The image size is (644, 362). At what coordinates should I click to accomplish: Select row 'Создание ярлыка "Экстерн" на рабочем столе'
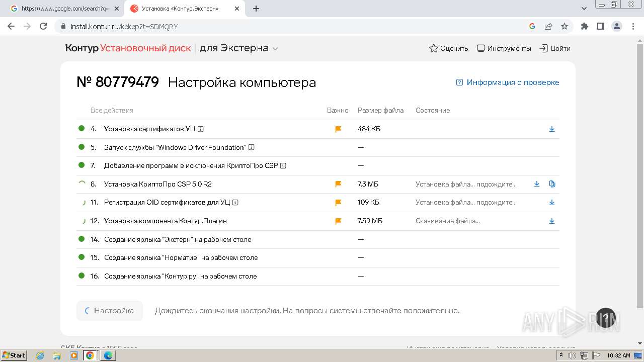(x=318, y=239)
